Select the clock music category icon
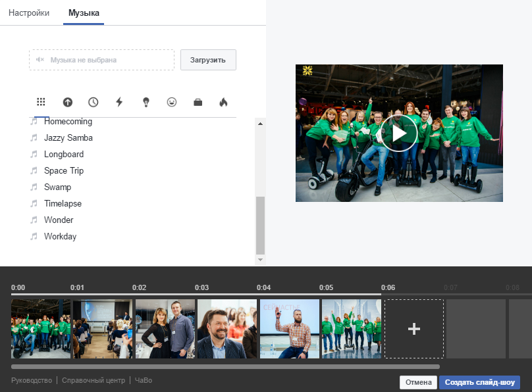The width and height of the screenshot is (532, 392). pyautogui.click(x=93, y=102)
